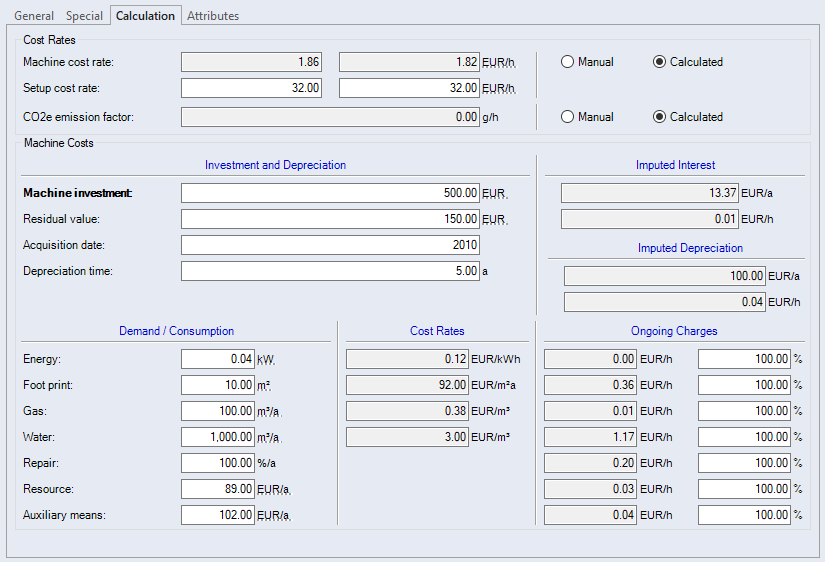Select the Calculation tab
825x562 pixels.
tap(145, 16)
